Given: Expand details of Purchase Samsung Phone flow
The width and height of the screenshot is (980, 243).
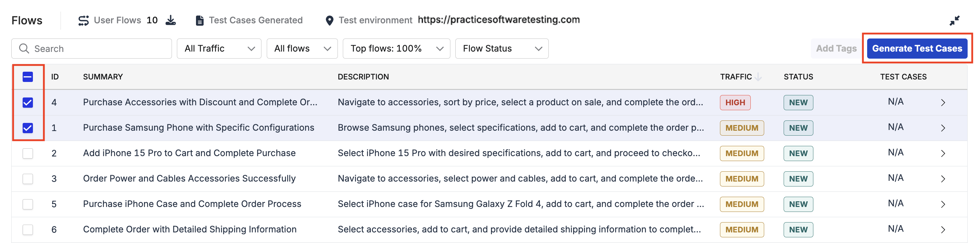Looking at the screenshot, I should point(943,128).
